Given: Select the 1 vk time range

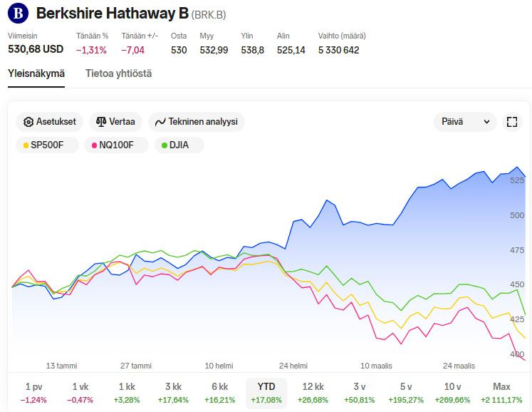Looking at the screenshot, I should (80, 393).
